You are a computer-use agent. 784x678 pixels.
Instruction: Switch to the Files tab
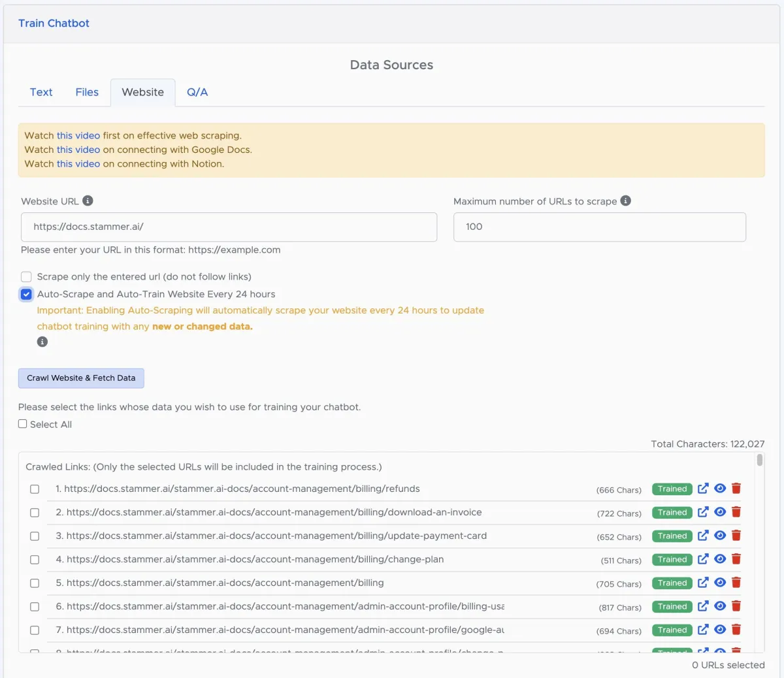tap(87, 92)
